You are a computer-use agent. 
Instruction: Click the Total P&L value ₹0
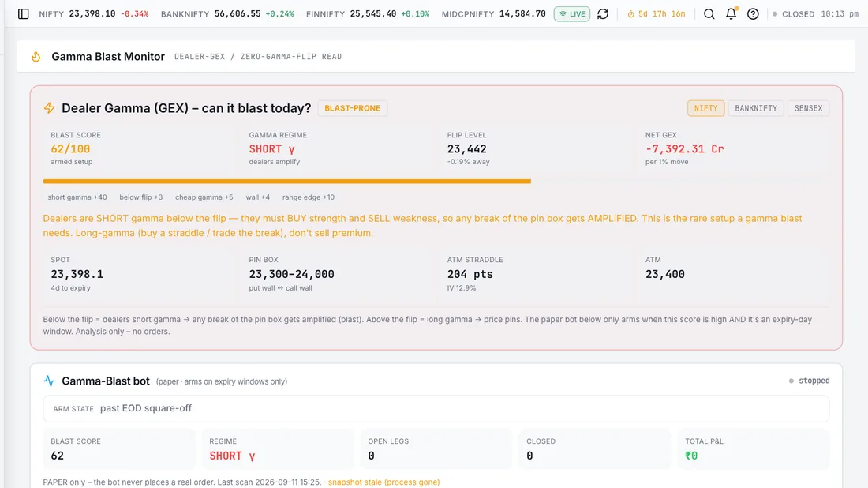click(691, 456)
